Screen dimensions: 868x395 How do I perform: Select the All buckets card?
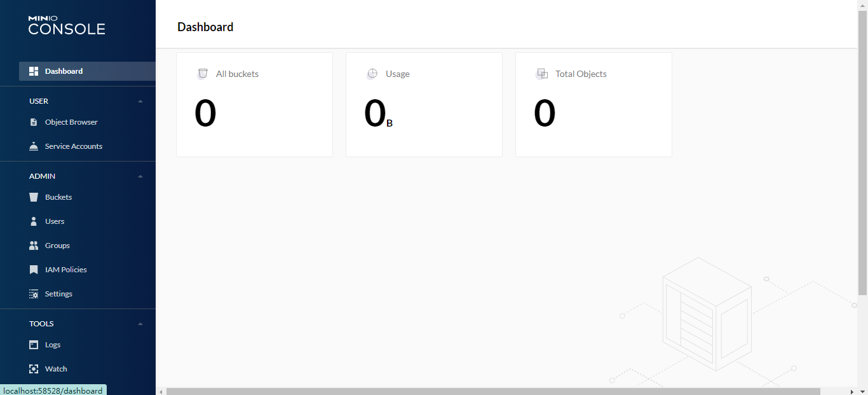tap(254, 104)
